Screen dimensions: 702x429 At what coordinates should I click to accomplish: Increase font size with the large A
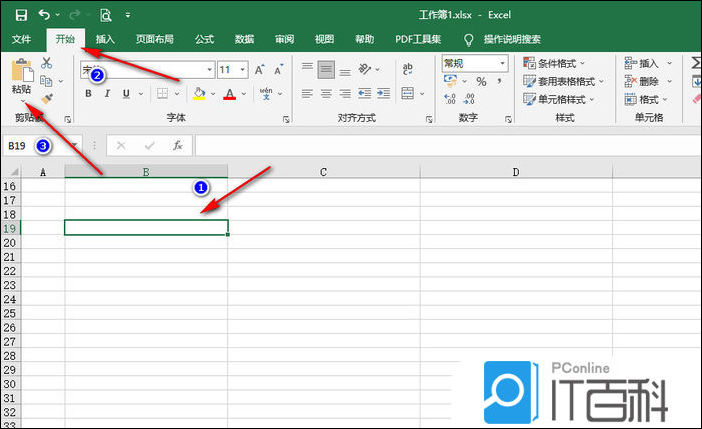(259, 70)
